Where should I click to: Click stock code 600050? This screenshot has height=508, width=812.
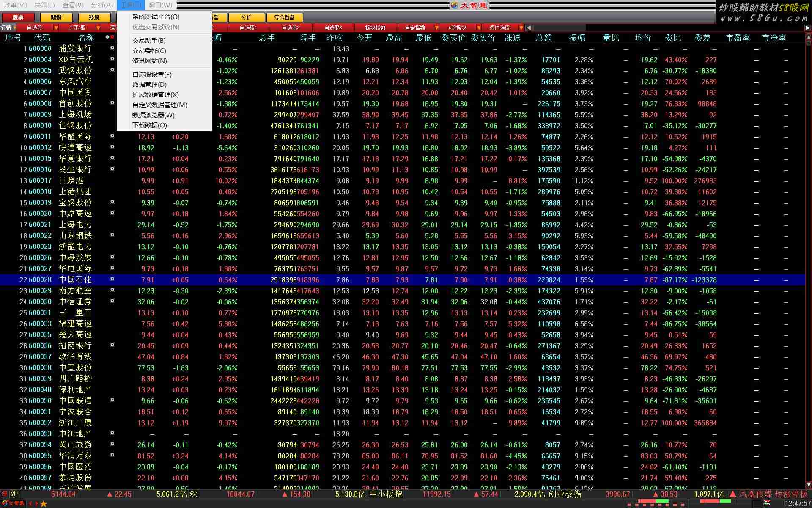40,400
